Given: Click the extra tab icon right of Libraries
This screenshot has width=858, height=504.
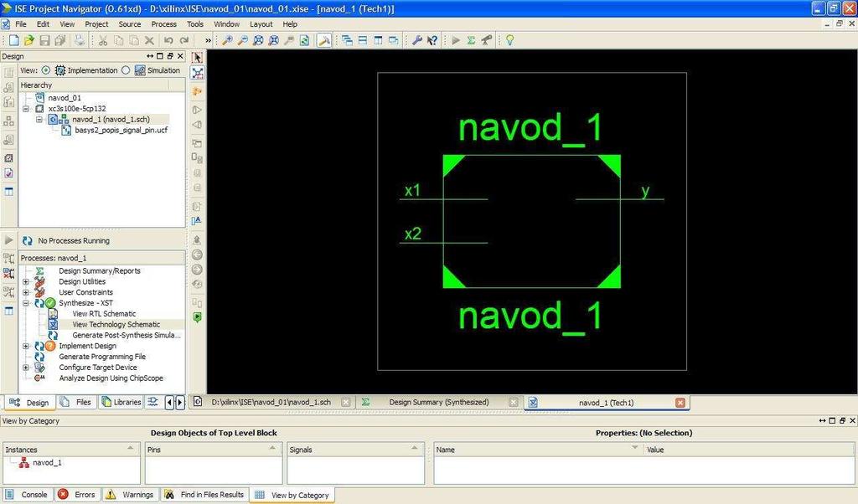Looking at the screenshot, I should coord(153,403).
